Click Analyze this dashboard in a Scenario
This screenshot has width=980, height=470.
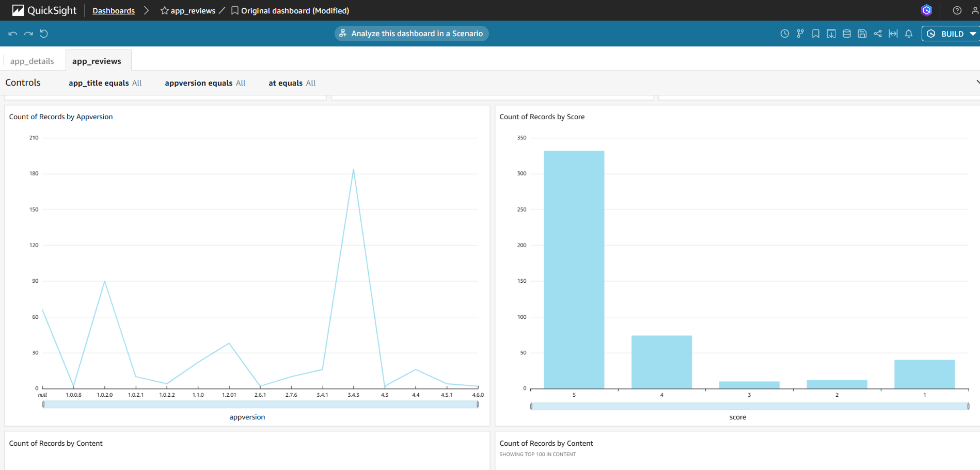click(412, 34)
